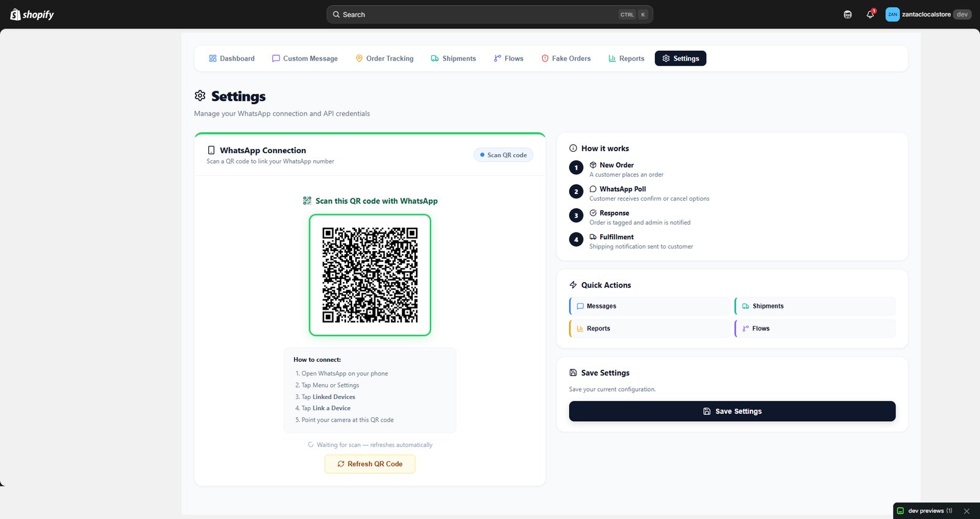Image resolution: width=980 pixels, height=519 pixels.
Task: Click the "How to connect:" heading
Action: (x=317, y=360)
